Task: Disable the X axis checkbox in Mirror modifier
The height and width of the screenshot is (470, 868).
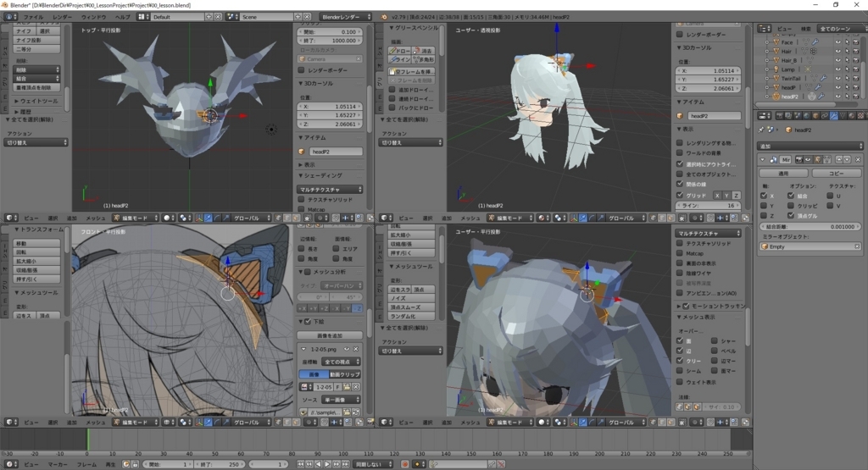Action: (764, 196)
